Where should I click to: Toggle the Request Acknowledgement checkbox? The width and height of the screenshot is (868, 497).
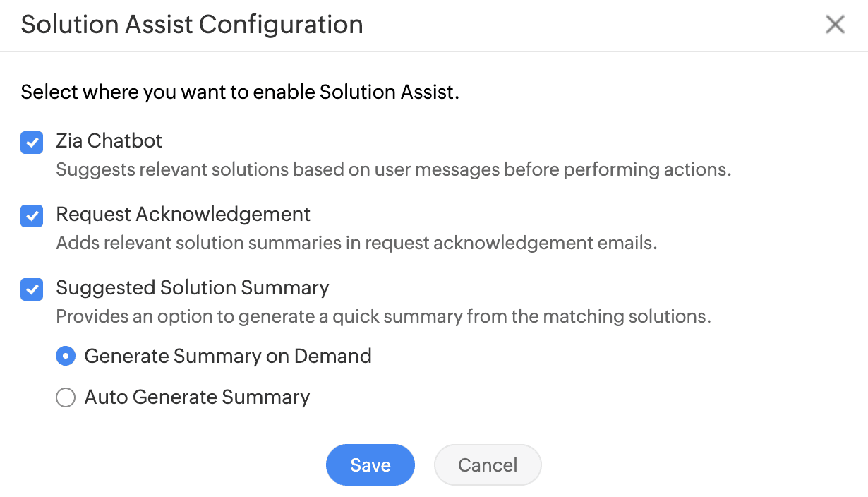[32, 216]
